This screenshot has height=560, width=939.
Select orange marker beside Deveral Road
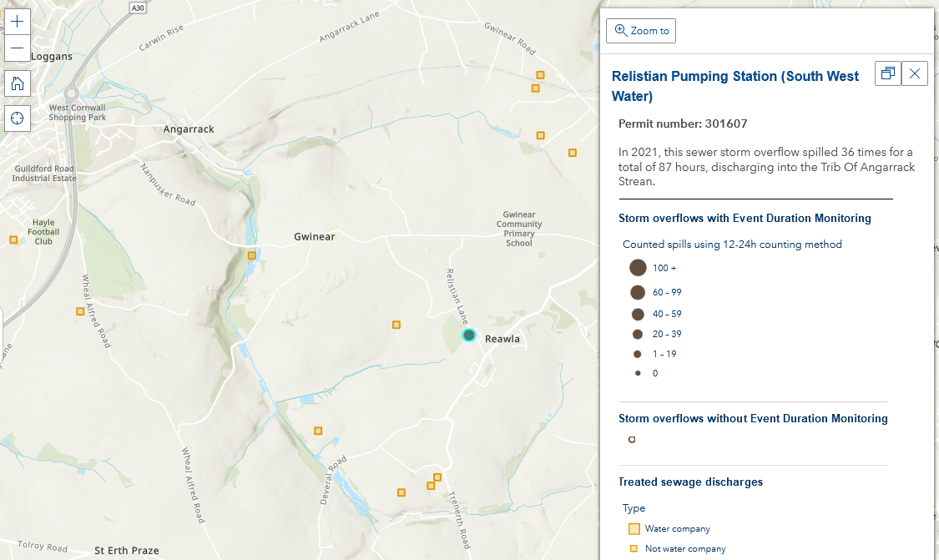click(318, 431)
